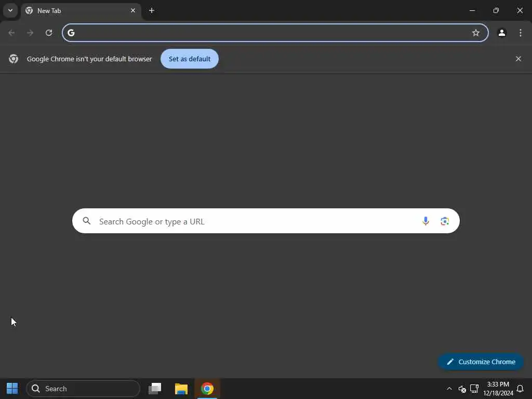532x399 pixels.
Task: Click Chrome logo in default browser infobar
Action: pyautogui.click(x=14, y=59)
